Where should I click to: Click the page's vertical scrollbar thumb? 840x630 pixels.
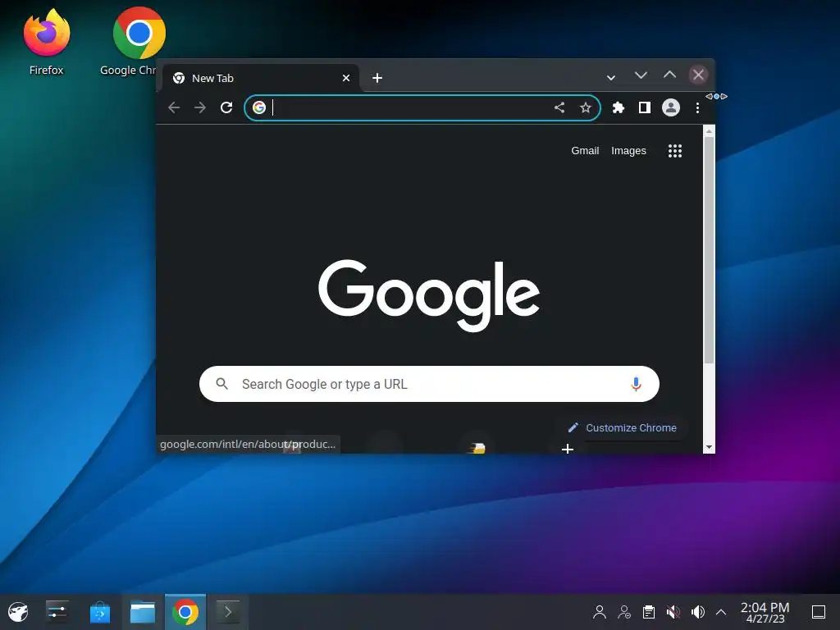click(709, 250)
